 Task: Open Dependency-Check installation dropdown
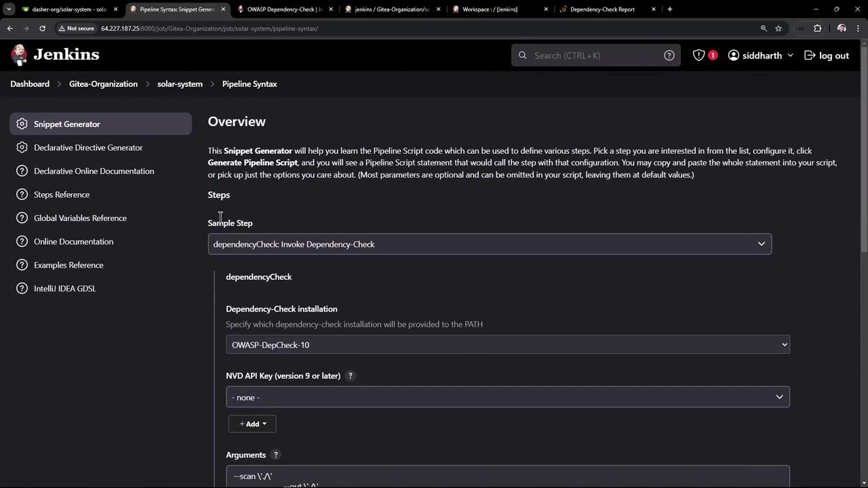(x=507, y=345)
